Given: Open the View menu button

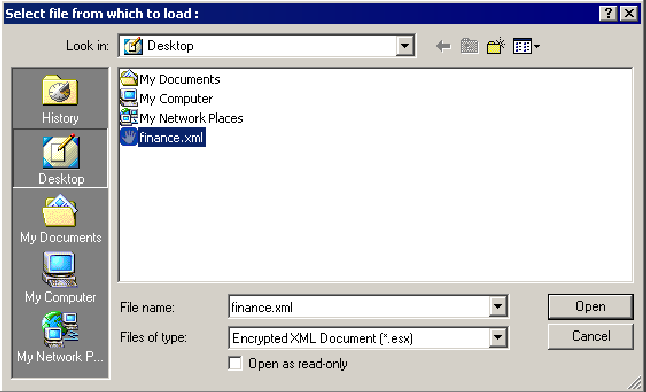Looking at the screenshot, I should (x=526, y=46).
